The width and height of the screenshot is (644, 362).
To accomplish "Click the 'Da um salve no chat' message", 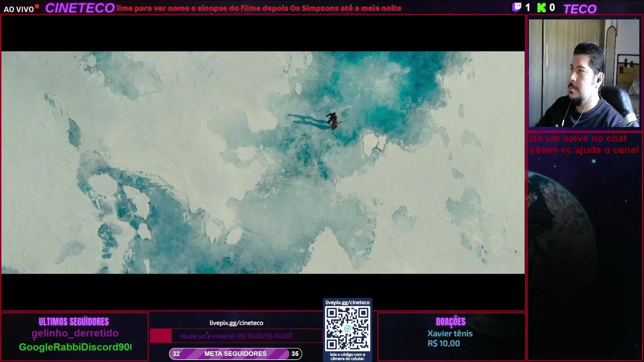I will point(584,144).
